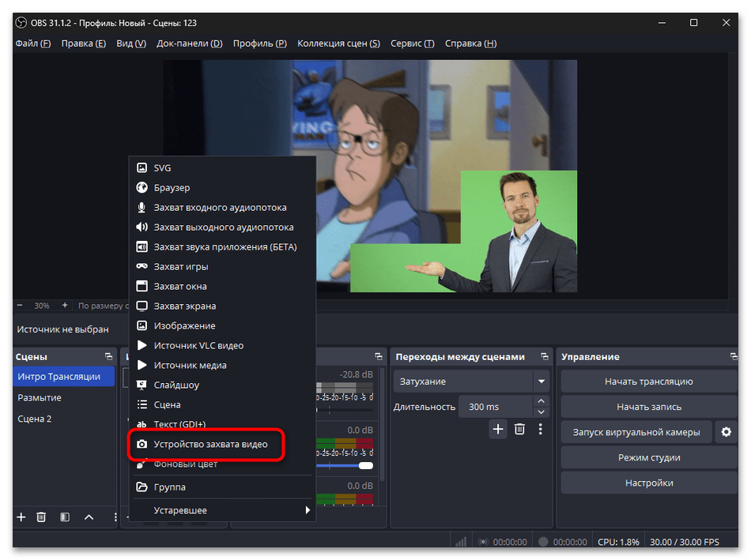This screenshot has height=560, width=751.
Task: Add a Слайдшоу source
Action: (x=222, y=385)
